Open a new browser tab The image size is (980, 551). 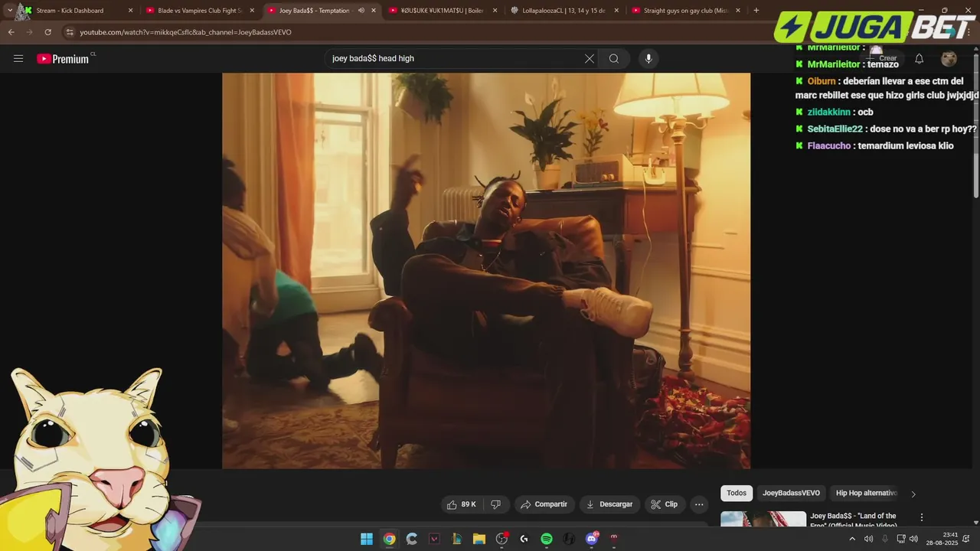click(x=756, y=11)
